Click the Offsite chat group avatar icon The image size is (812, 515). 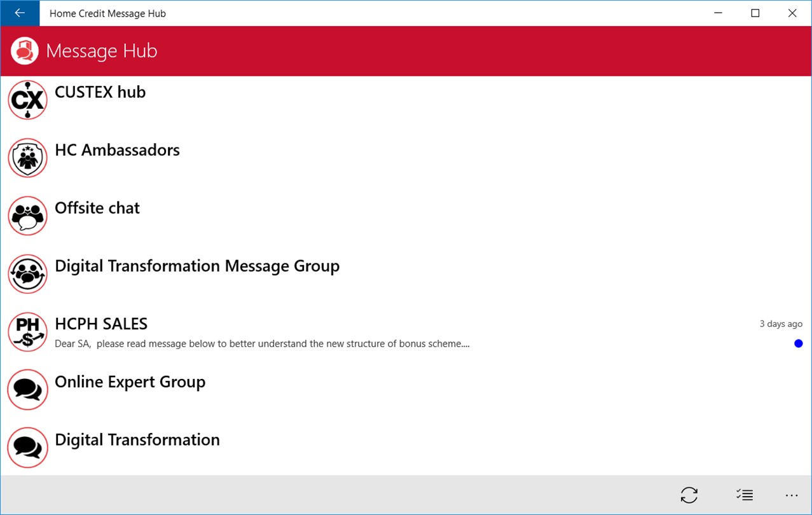[28, 216]
